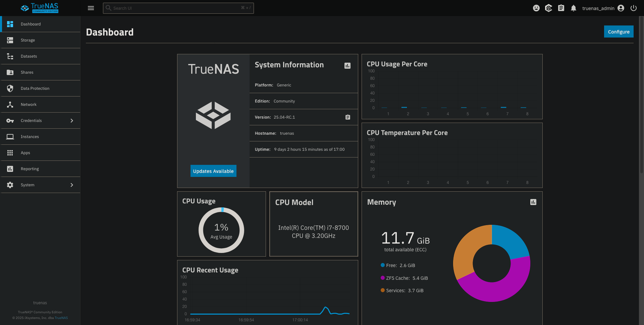Screen dimensions: 644x325
Task: Click the purple ZFS Cache legend dot
Action: click(x=383, y=278)
